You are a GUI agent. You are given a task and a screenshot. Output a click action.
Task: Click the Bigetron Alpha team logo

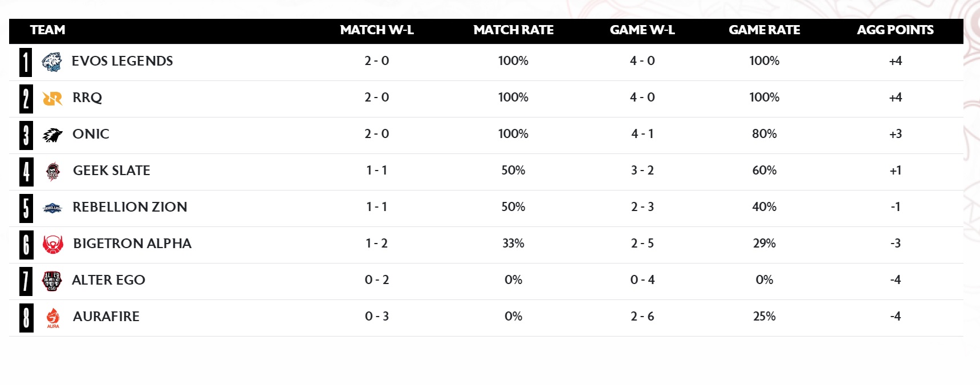coord(53,245)
